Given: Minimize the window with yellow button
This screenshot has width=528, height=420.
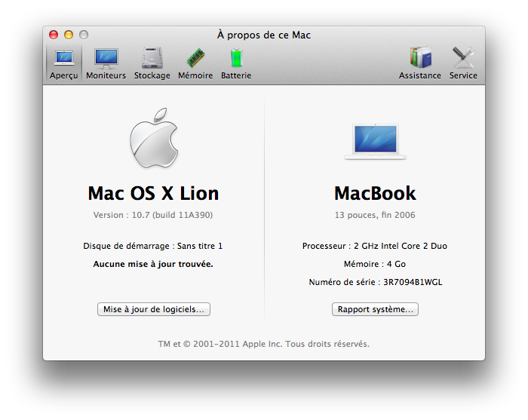Looking at the screenshot, I should 69,35.
